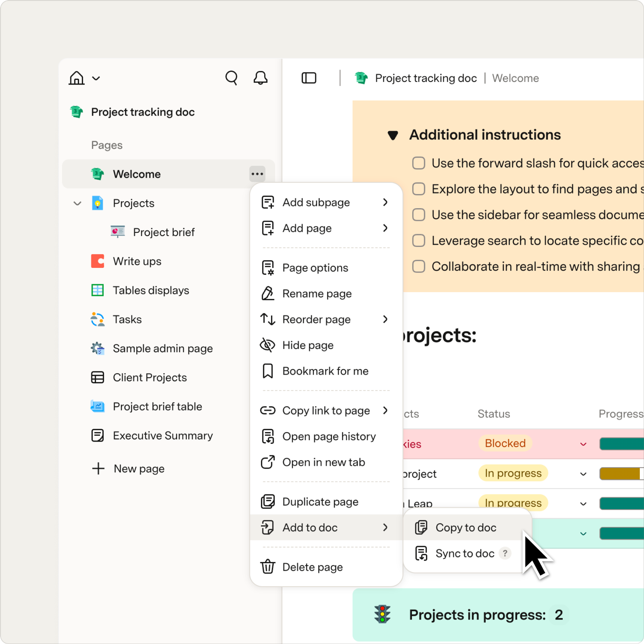Screen dimensions: 644x644
Task: Open search with the magnifier icon
Action: [231, 78]
